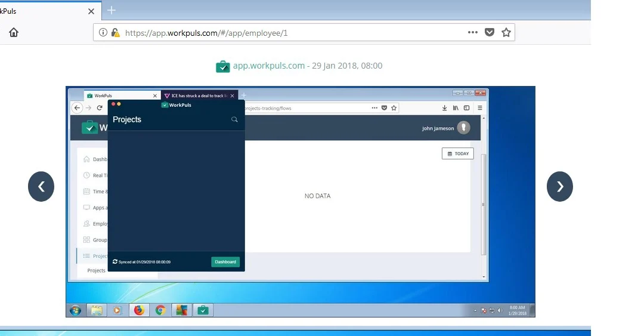Viewport: 644px width, 336px height.
Task: Click the Projects heading in popup
Action: pyautogui.click(x=127, y=119)
